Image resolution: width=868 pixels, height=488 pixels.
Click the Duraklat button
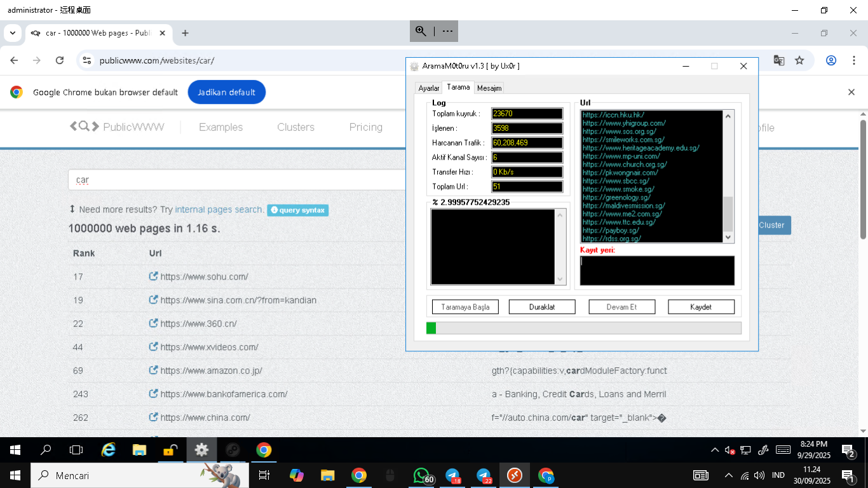click(542, 307)
